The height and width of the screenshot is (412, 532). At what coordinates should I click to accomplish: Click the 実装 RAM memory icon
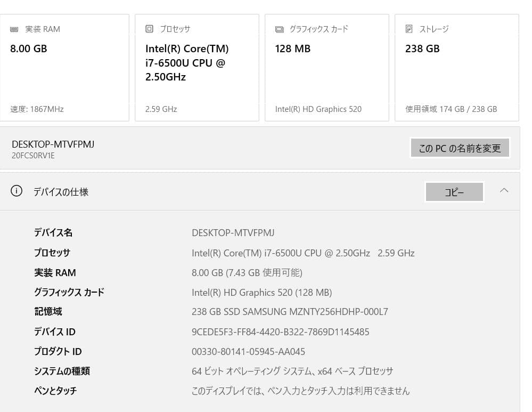tap(14, 29)
